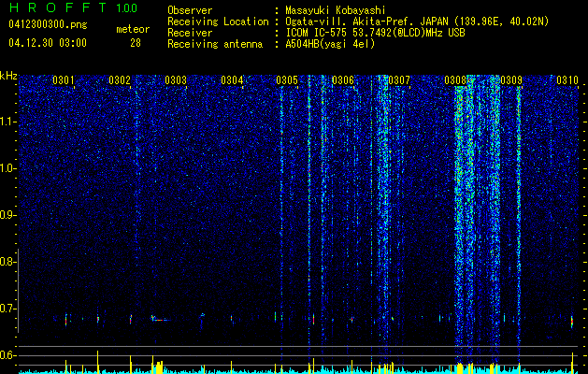Click the A504HB(yagi 4el) antenna text

point(330,44)
